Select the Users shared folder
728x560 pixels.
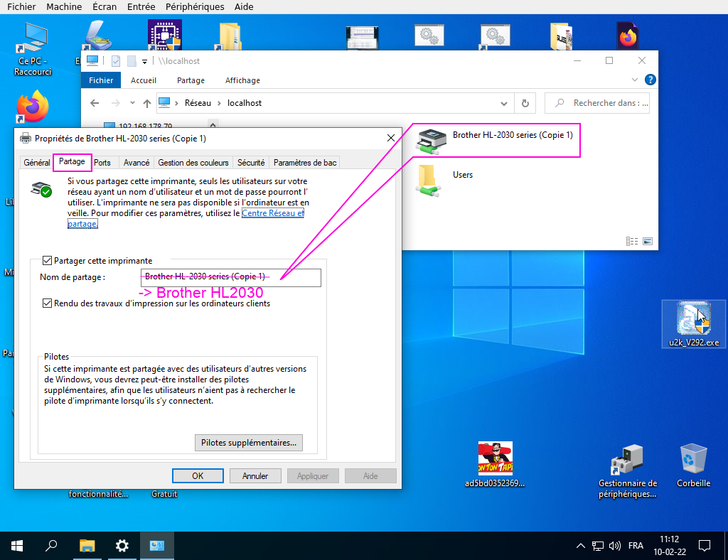[x=444, y=180]
